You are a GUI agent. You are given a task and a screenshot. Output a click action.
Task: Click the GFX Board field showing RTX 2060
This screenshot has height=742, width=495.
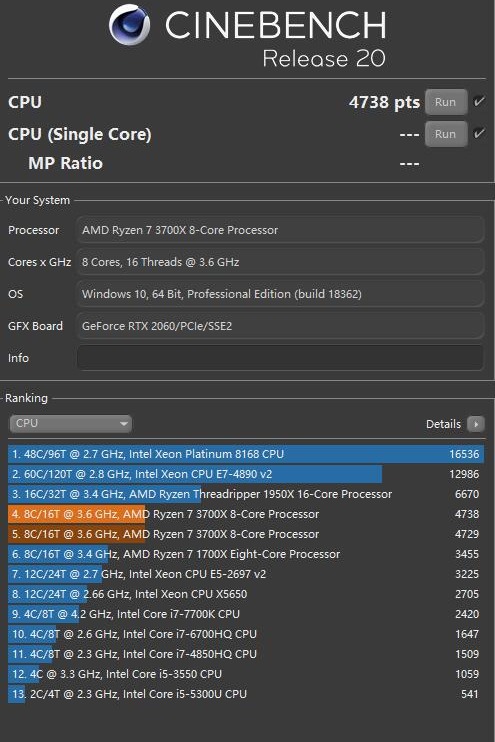(280, 326)
